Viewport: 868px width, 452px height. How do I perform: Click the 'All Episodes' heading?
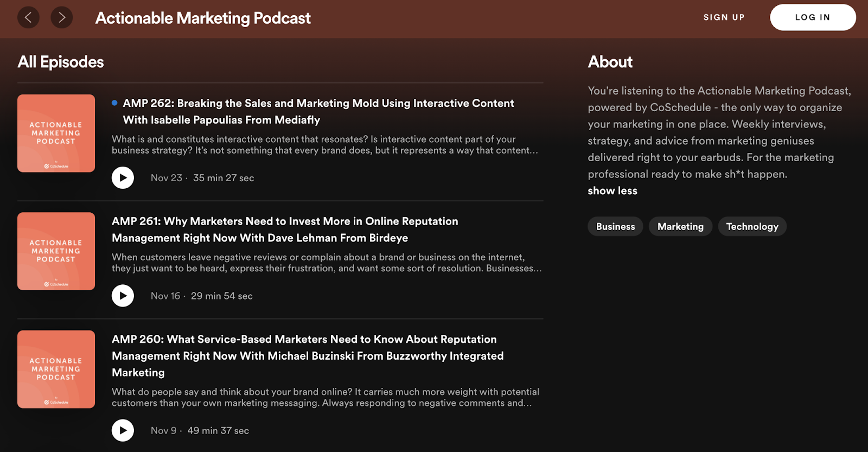(x=61, y=62)
